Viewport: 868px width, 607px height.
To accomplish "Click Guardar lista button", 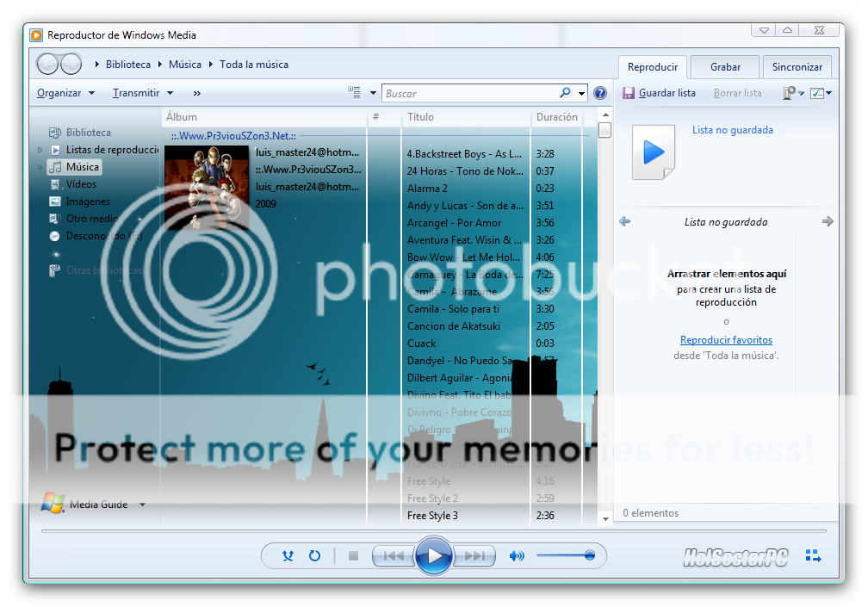I will [x=660, y=93].
